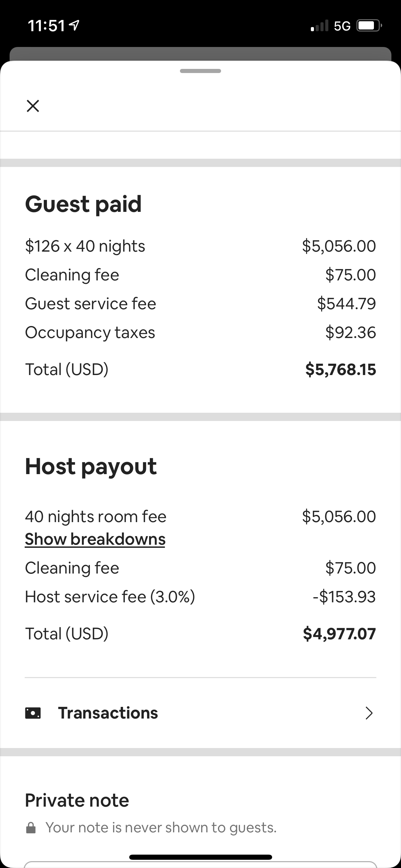Tap the Guest paid total $5,768.15
This screenshot has height=868, width=401.
(341, 369)
